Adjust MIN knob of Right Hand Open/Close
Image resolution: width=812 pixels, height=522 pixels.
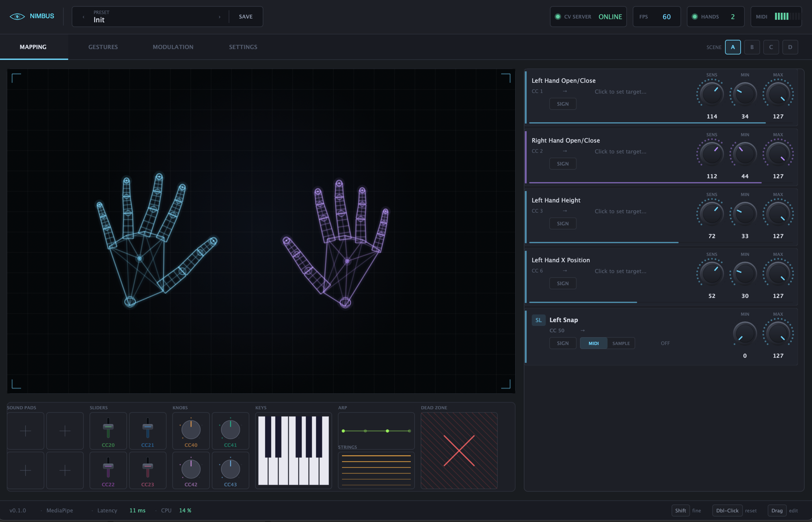coord(745,154)
